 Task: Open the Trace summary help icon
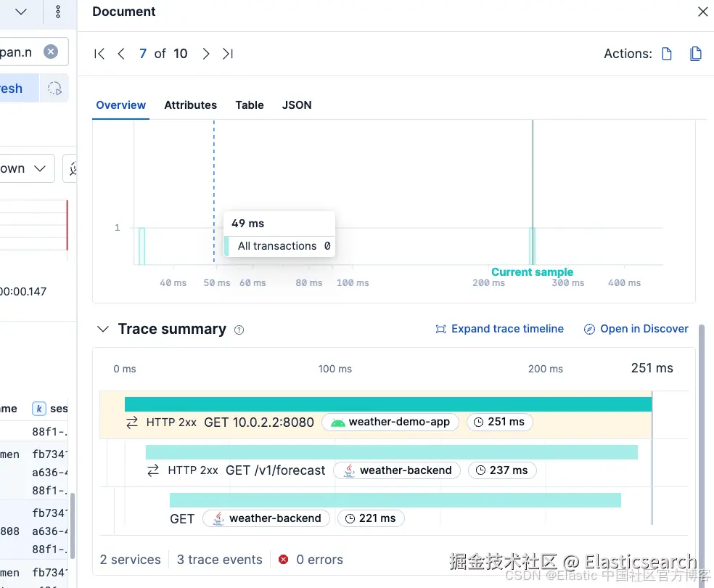tap(239, 330)
